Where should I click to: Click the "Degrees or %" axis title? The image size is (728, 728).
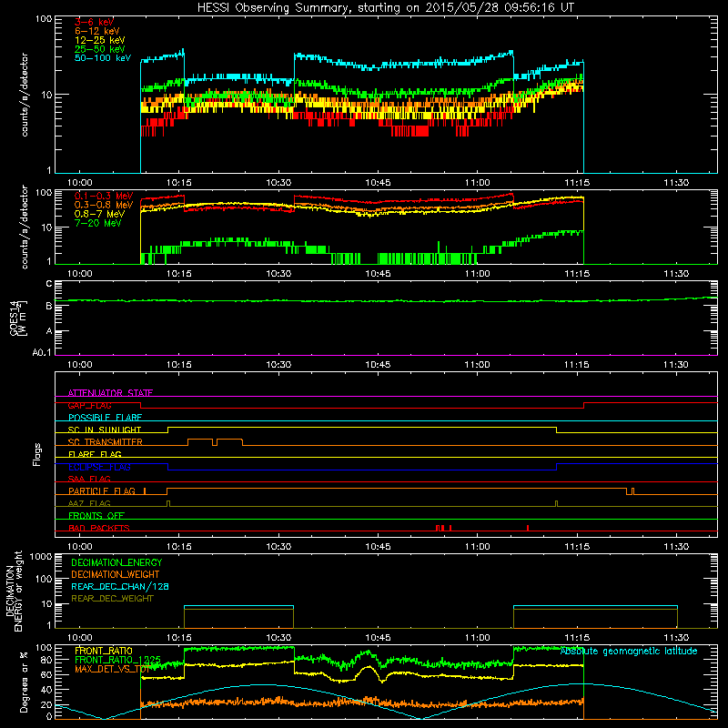point(24,682)
